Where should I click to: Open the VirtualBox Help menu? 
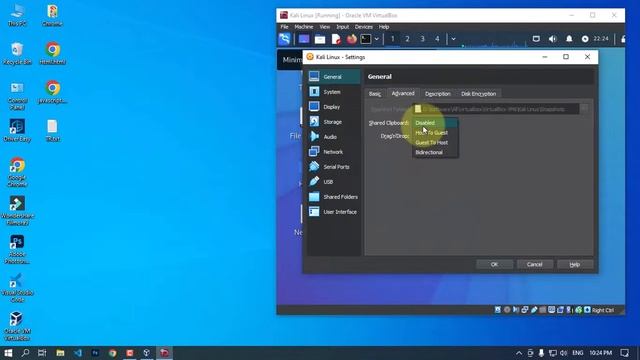tap(384, 27)
